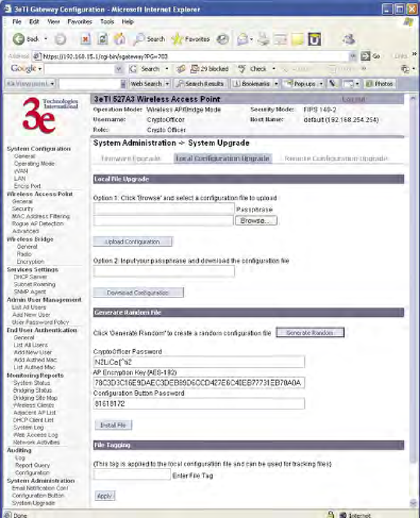This screenshot has width=420, height=518.
Task: Click the Internet zone icon in status bar
Action: pos(343,515)
